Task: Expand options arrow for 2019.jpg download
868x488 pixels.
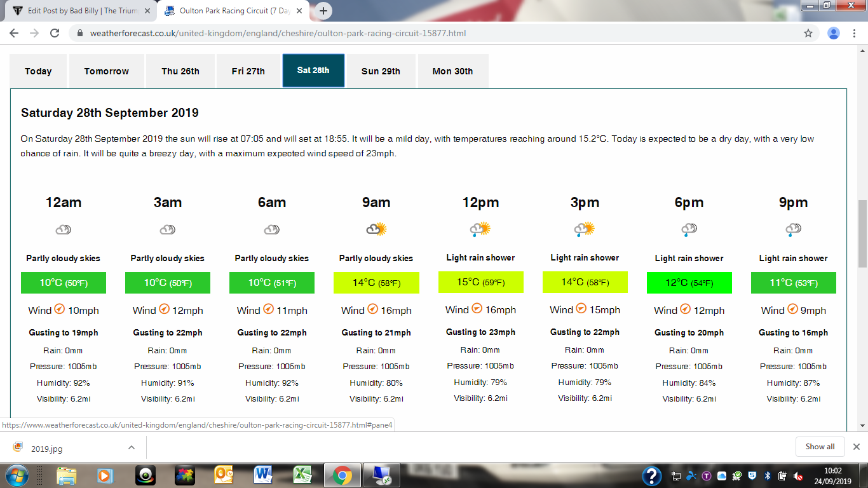Action: click(x=132, y=447)
